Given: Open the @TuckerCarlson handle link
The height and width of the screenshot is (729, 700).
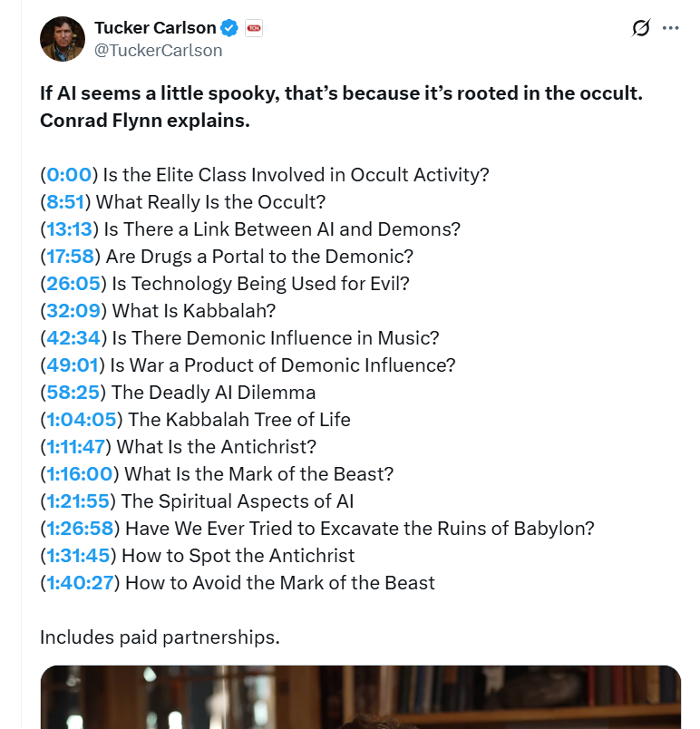Looking at the screenshot, I should coord(158,50).
